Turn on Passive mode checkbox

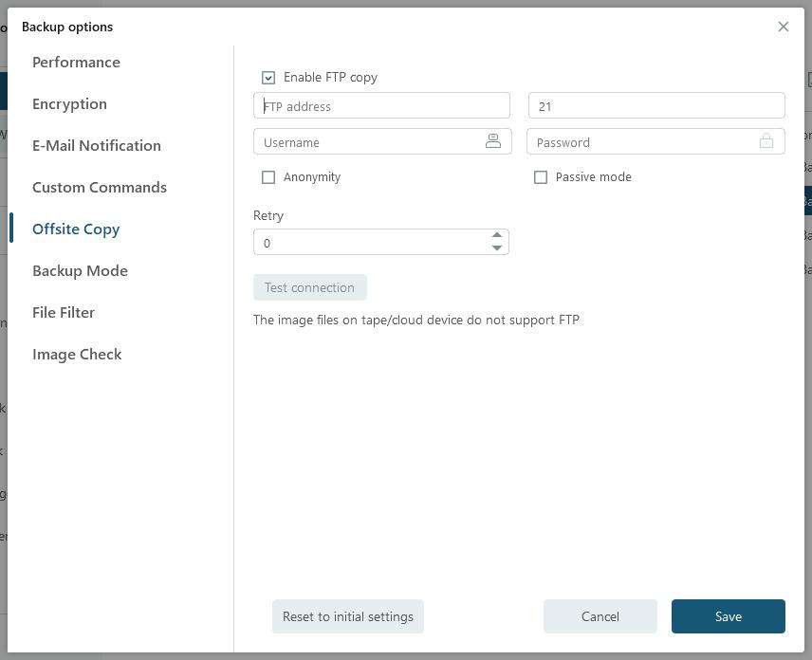coord(541,177)
